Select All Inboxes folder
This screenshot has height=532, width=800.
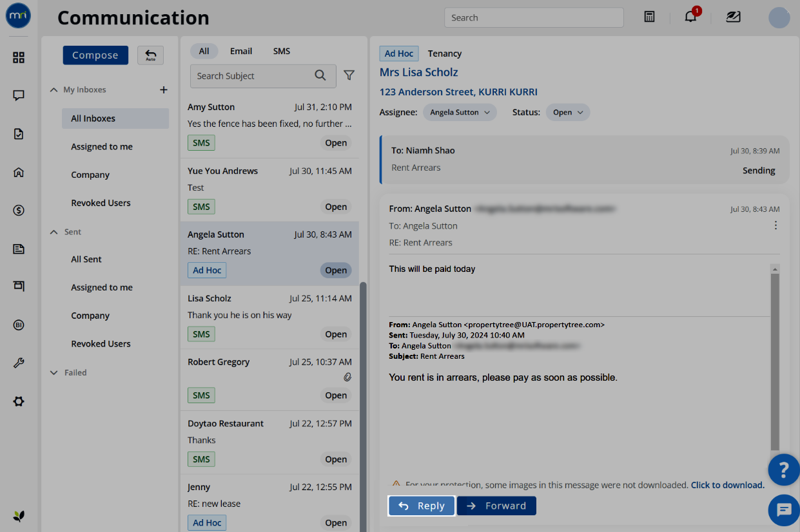[115, 119]
